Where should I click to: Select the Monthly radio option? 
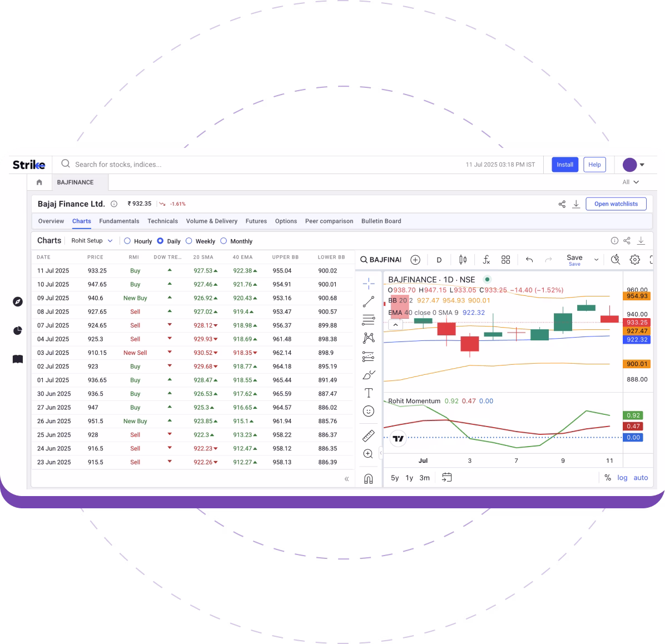click(223, 241)
